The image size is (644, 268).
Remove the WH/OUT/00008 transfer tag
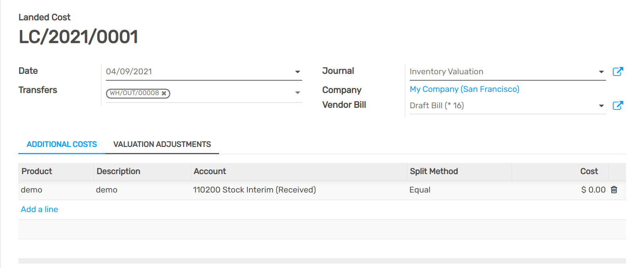coord(164,93)
